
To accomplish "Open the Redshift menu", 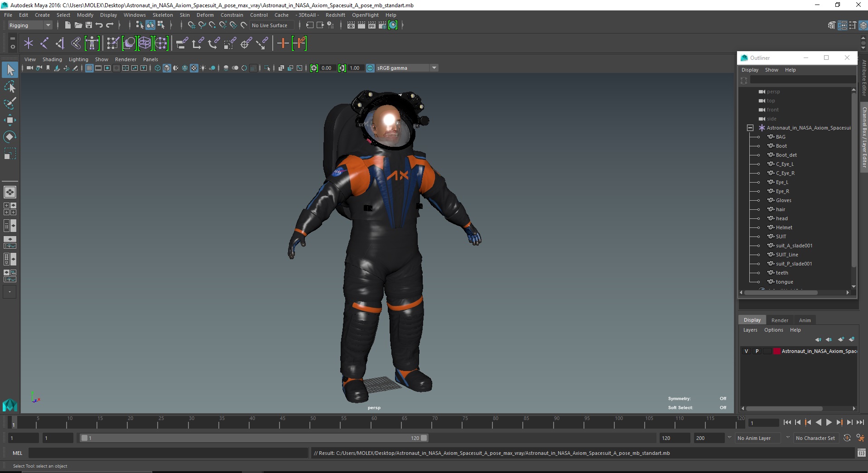I will [335, 15].
